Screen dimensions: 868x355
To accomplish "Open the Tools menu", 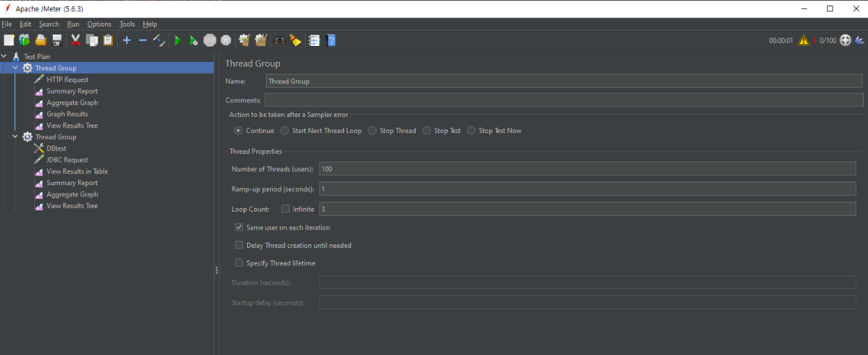I will click(127, 24).
